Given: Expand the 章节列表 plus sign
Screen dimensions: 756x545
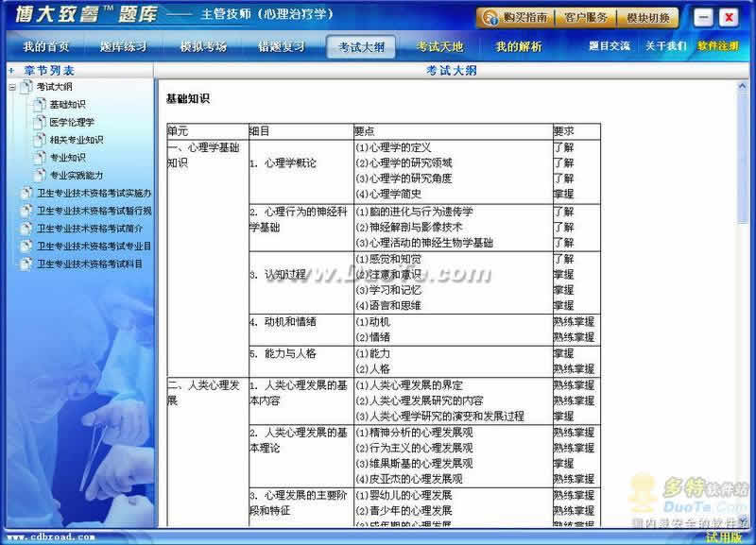Looking at the screenshot, I should [11, 70].
